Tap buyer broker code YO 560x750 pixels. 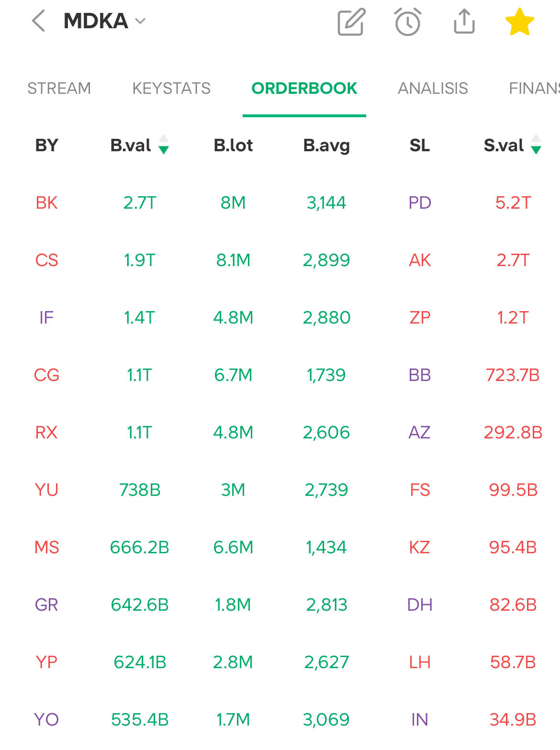pos(46,719)
